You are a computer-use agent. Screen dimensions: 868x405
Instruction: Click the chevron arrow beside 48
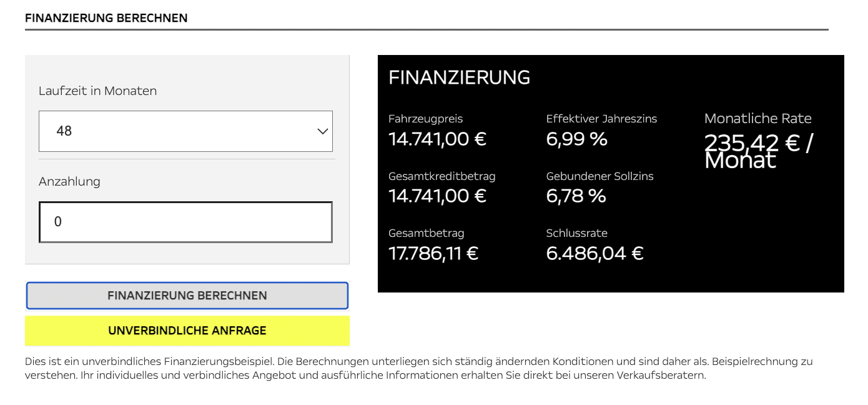[x=323, y=131]
